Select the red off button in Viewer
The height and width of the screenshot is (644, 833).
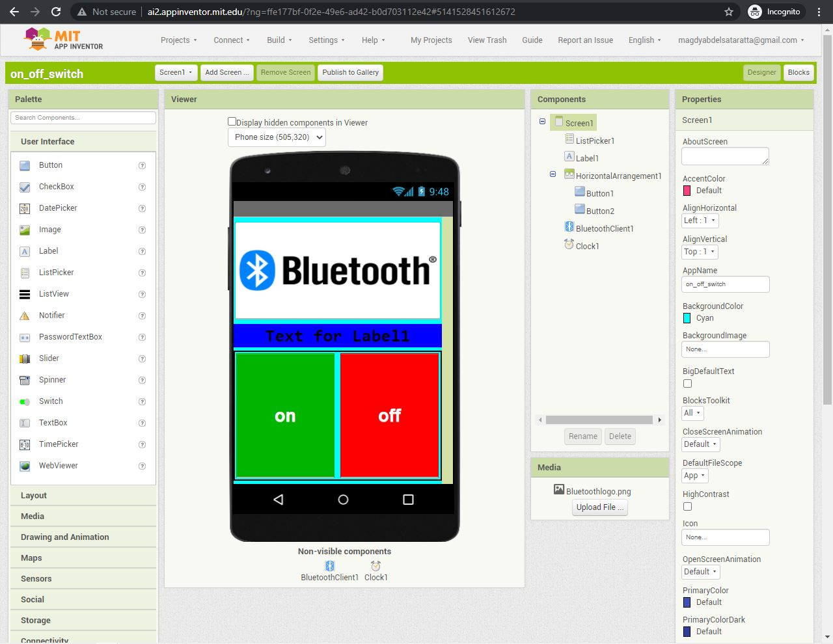coord(390,416)
